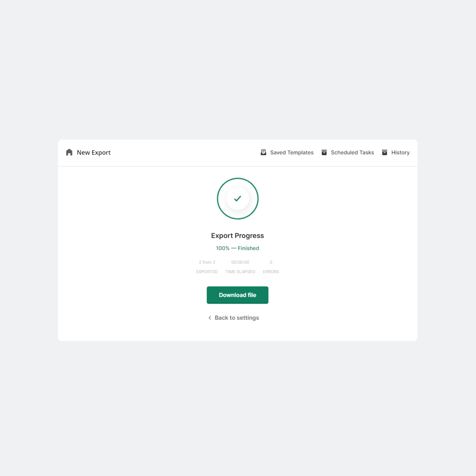Click the home icon beside New Export

69,152
